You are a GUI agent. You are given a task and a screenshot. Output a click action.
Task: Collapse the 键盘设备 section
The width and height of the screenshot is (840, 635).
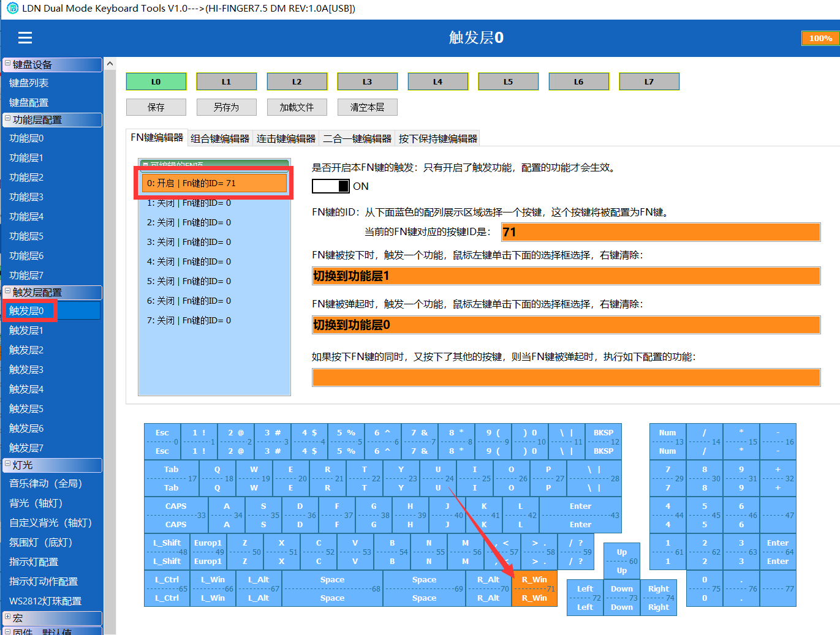(x=7, y=64)
